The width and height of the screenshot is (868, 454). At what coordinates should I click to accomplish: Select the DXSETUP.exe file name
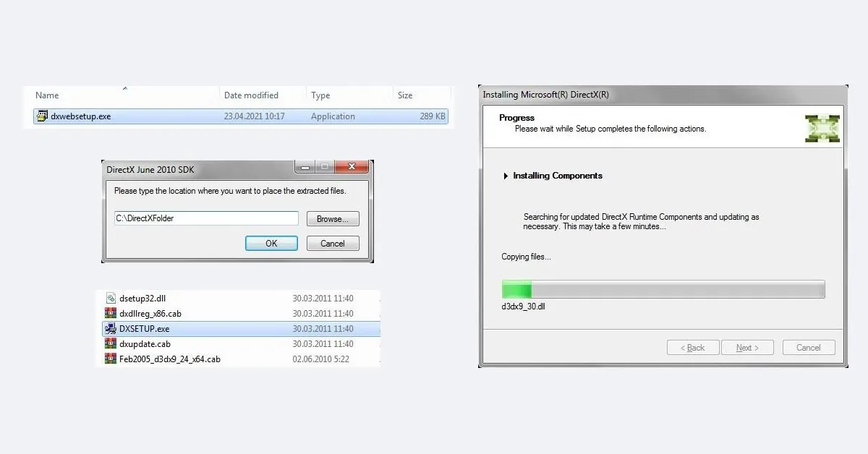[x=144, y=329]
